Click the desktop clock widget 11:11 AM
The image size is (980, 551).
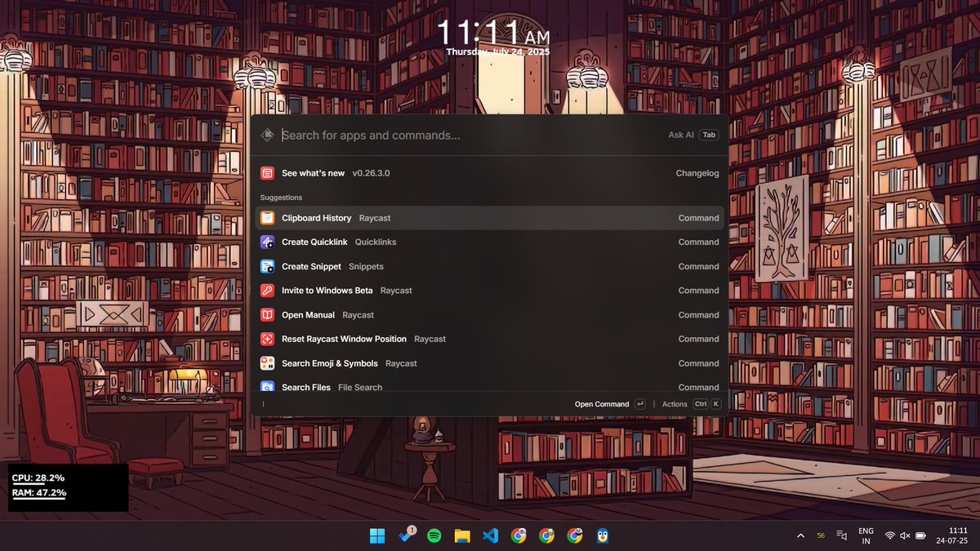point(492,33)
